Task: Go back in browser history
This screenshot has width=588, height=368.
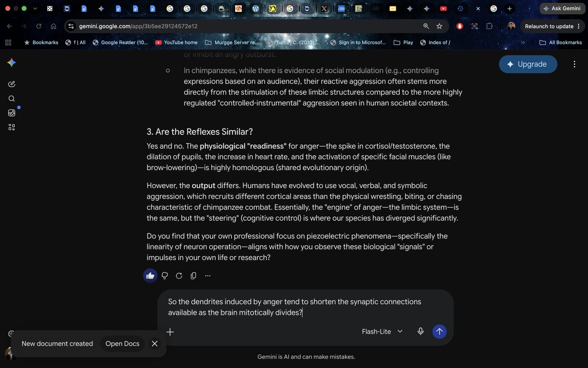Action: (x=10, y=26)
